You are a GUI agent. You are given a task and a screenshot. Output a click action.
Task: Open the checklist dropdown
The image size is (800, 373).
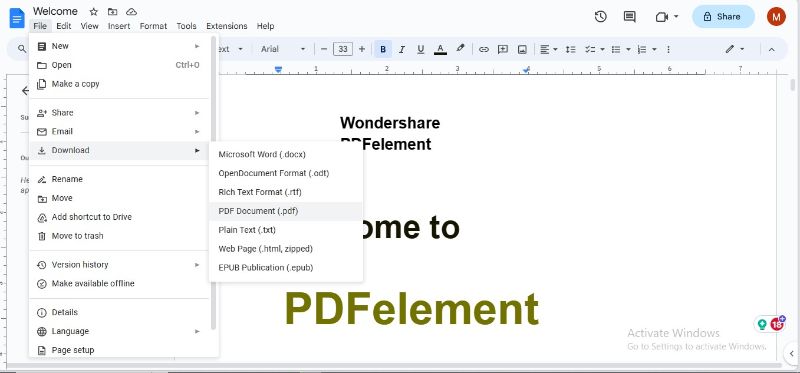[x=595, y=49]
